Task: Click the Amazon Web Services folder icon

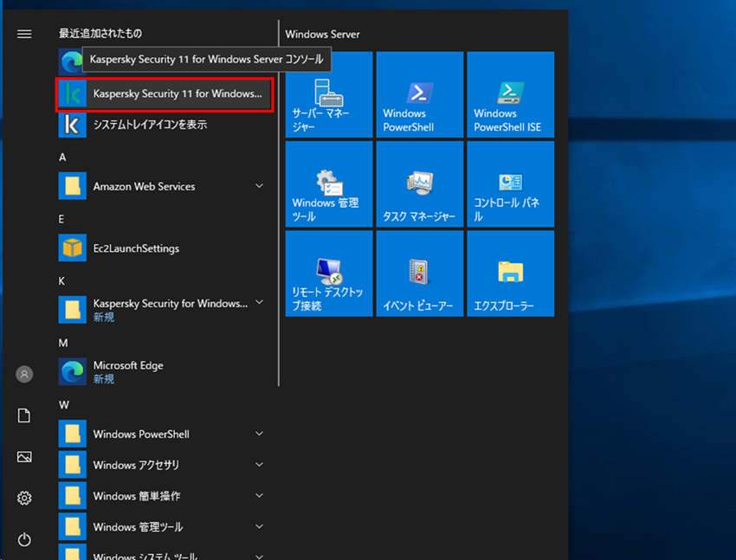Action: (x=72, y=186)
